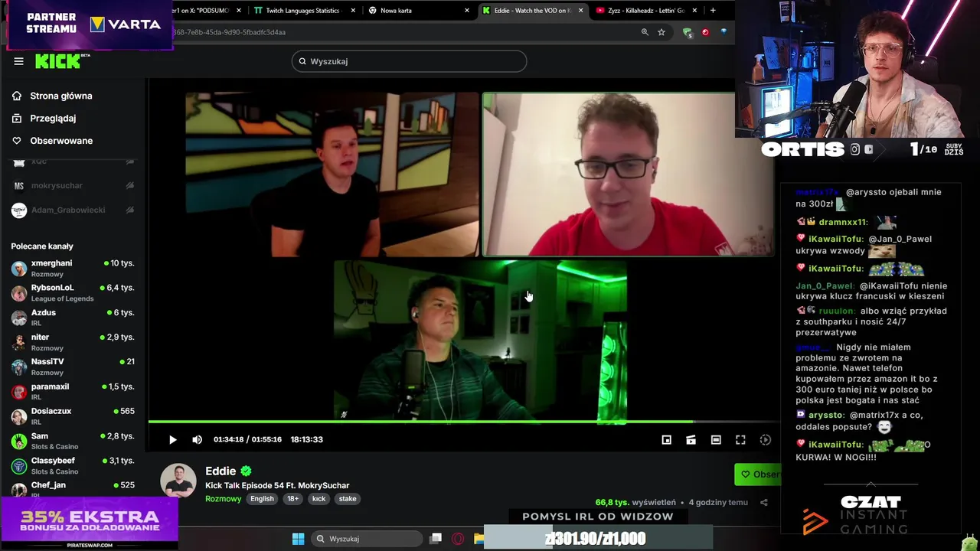Open Adam_Grabowiecki followed channel
Screen dimensions: 980x551
point(73,210)
